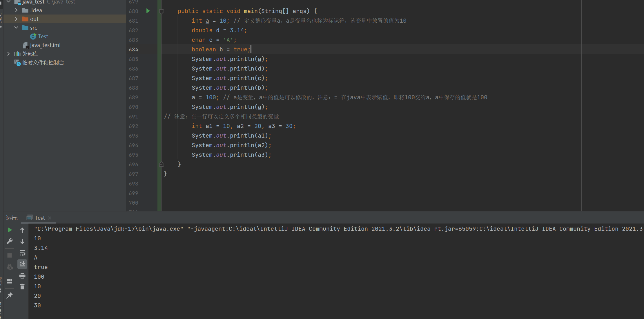Jump down the stack trace with the arrow
The image size is (644, 319).
pyautogui.click(x=22, y=241)
